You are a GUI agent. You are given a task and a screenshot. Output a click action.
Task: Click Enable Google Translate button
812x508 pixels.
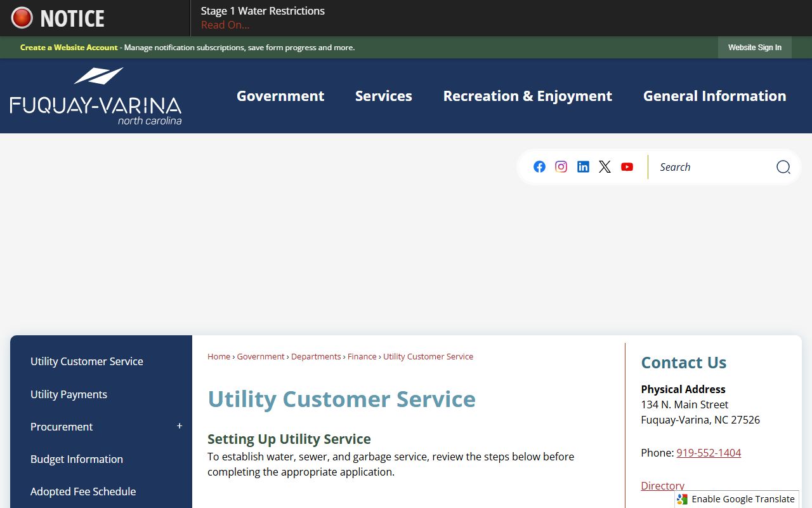pos(737,499)
